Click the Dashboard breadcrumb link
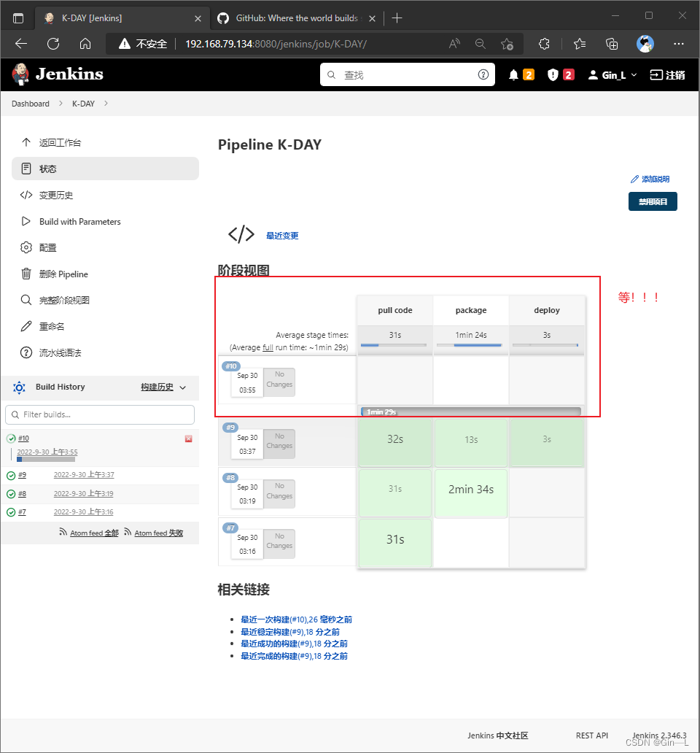The image size is (700, 753). 30,104
